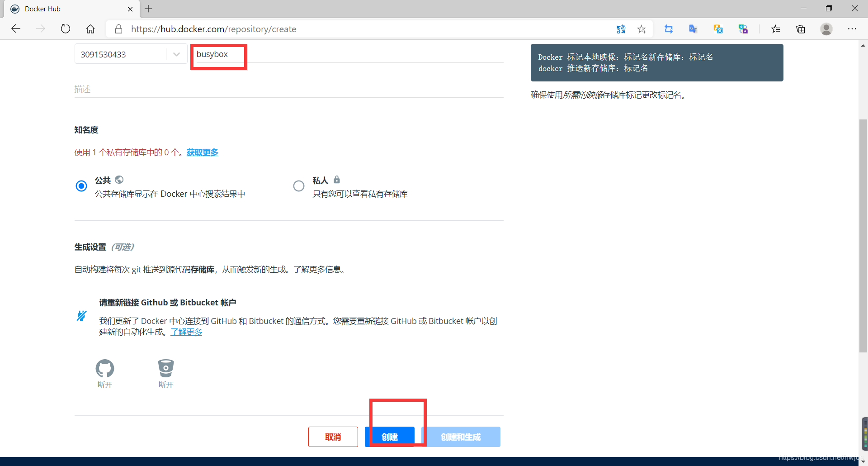The width and height of the screenshot is (868, 466).
Task: Reload the current page
Action: point(66,29)
